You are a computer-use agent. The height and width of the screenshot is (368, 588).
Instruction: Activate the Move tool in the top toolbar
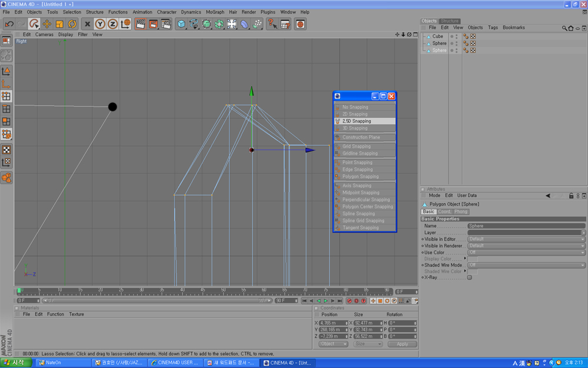click(47, 24)
